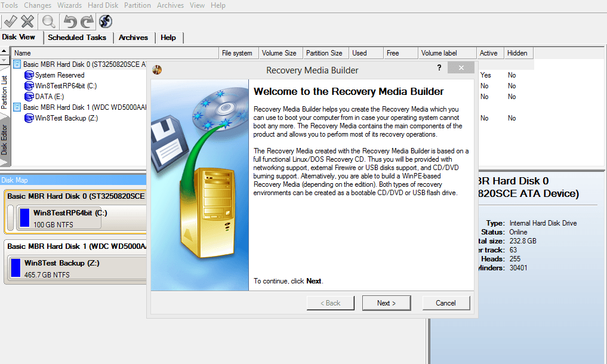Open the Wizards menu
The width and height of the screenshot is (607, 364).
[x=70, y=5]
